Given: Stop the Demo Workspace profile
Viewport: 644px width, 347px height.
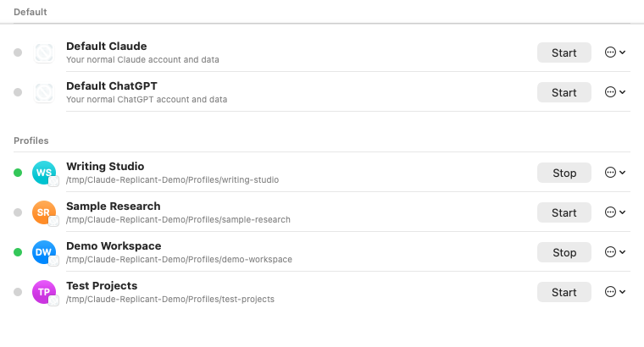Looking at the screenshot, I should 563,252.
